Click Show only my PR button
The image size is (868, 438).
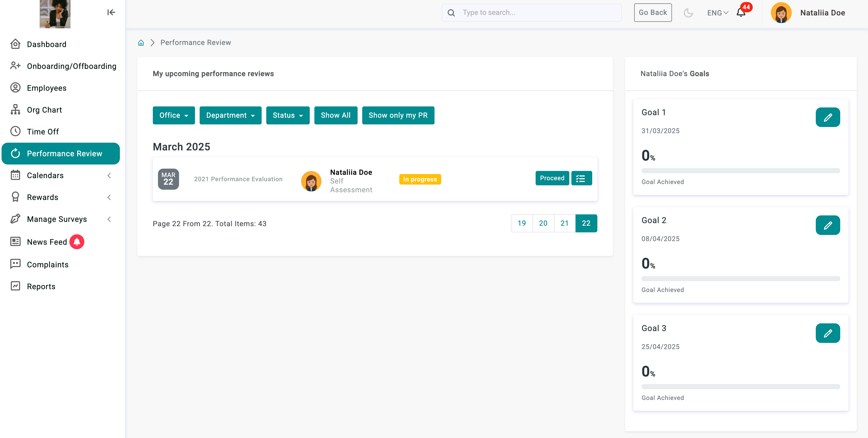tap(398, 115)
